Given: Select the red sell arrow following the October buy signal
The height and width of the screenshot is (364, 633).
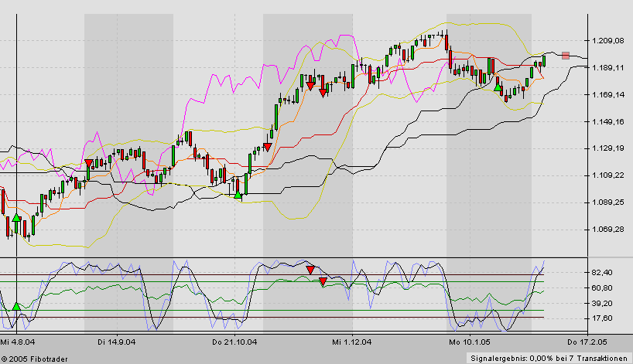Looking at the screenshot, I should [267, 147].
